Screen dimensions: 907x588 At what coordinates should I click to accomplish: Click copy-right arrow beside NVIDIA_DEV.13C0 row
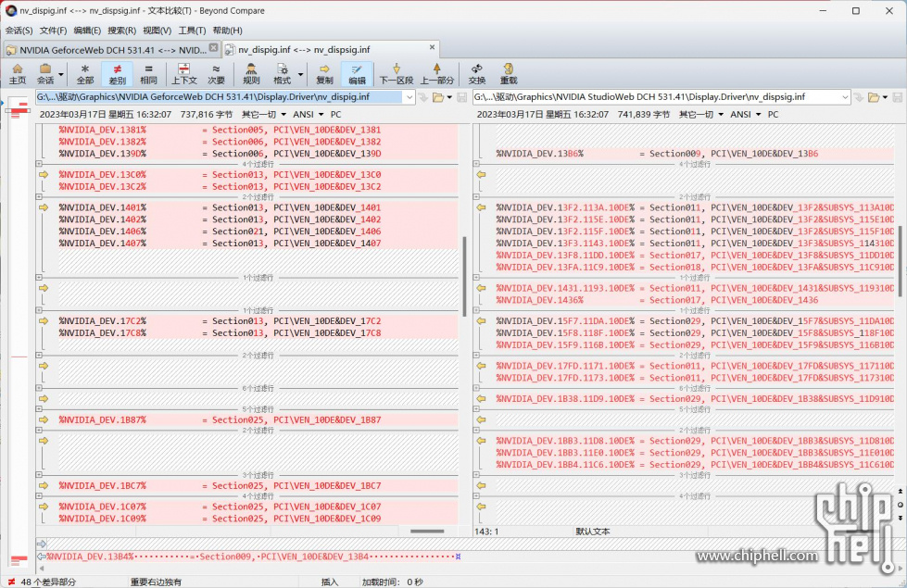(44, 175)
